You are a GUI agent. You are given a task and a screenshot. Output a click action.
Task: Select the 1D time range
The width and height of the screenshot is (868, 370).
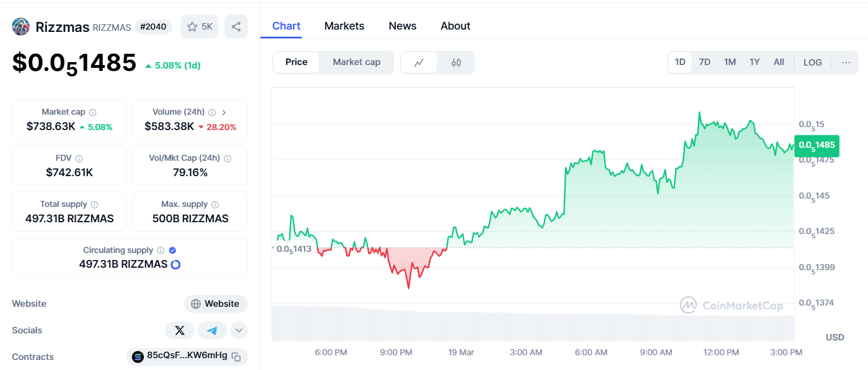tap(680, 62)
